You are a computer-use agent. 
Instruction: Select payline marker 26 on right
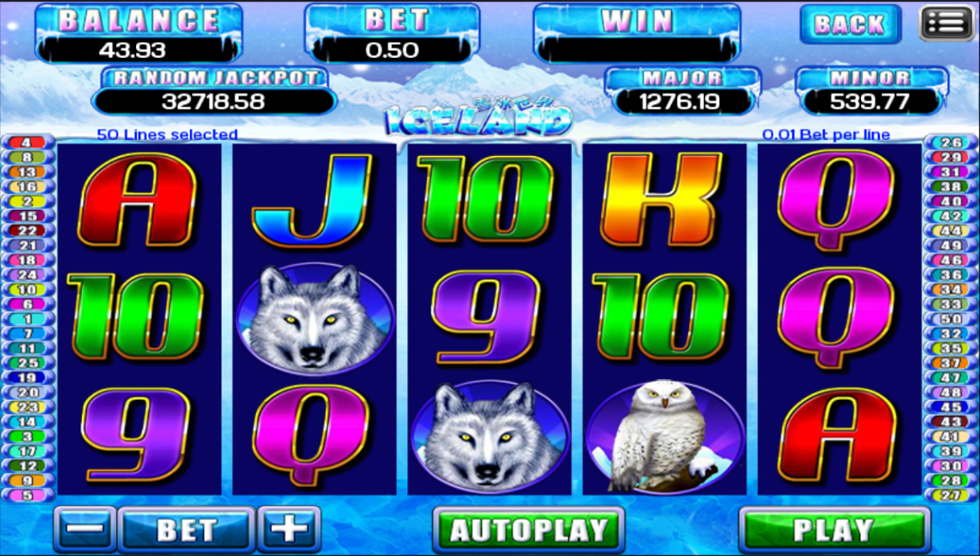(951, 142)
